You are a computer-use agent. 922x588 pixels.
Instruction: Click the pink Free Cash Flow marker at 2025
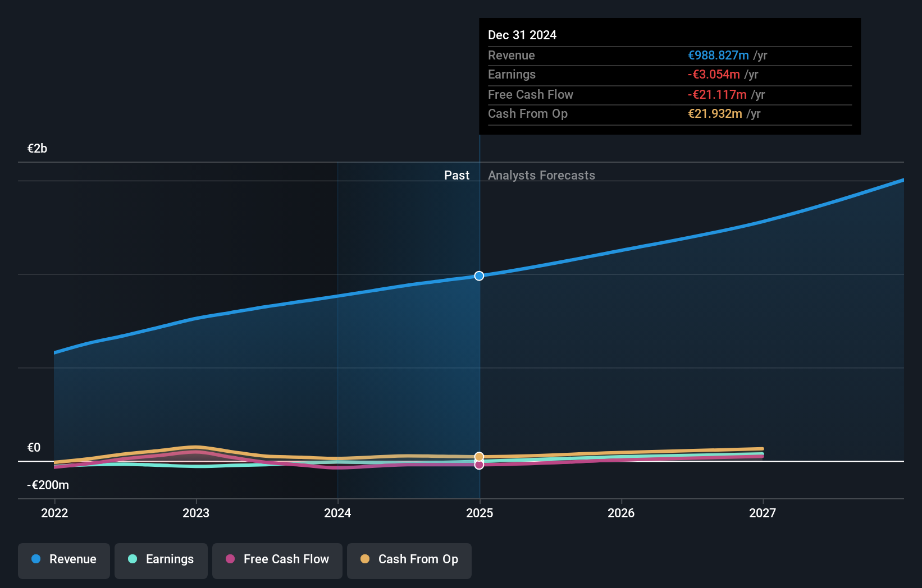[x=479, y=465]
